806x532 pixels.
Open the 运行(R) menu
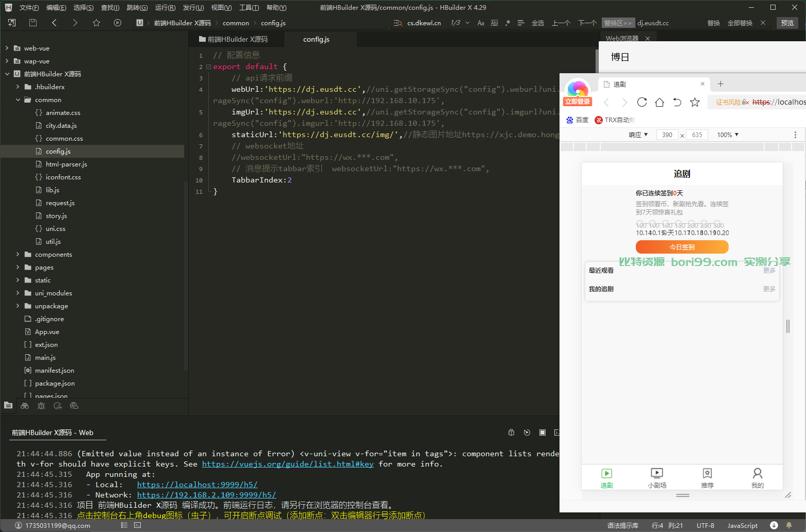tap(165, 8)
